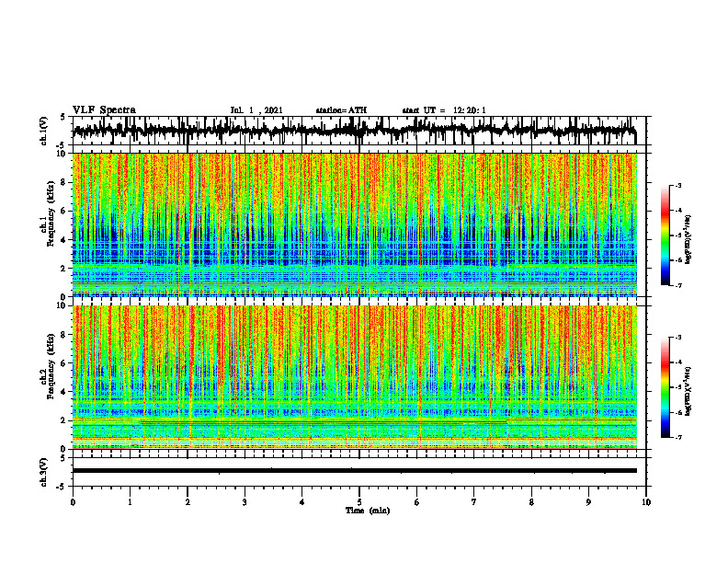Click time axis tick label "6"
The width and height of the screenshot is (728, 563).
[416, 502]
